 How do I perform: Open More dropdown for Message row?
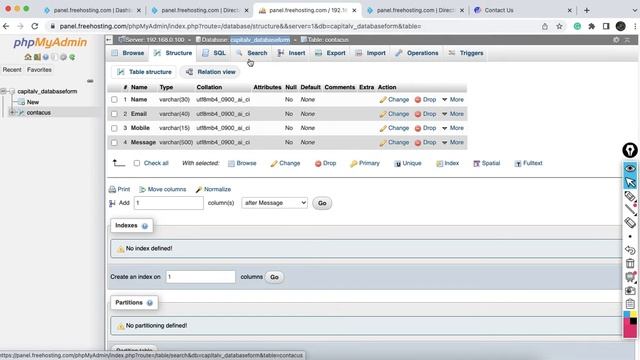tap(453, 142)
